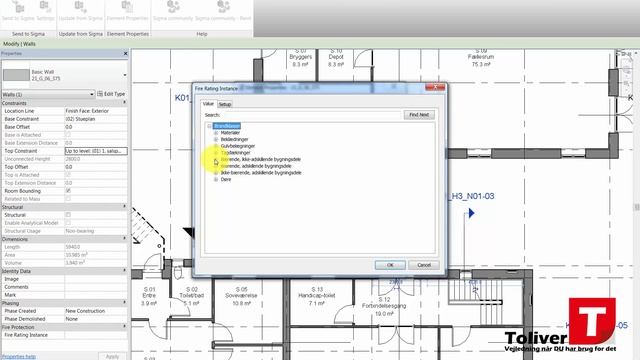Close the Properties palette

[x=125, y=53]
